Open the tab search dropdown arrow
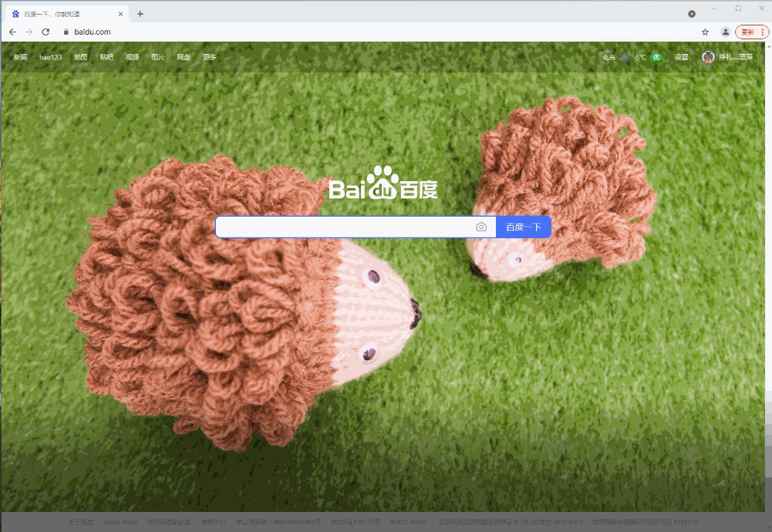772x532 pixels. click(692, 14)
